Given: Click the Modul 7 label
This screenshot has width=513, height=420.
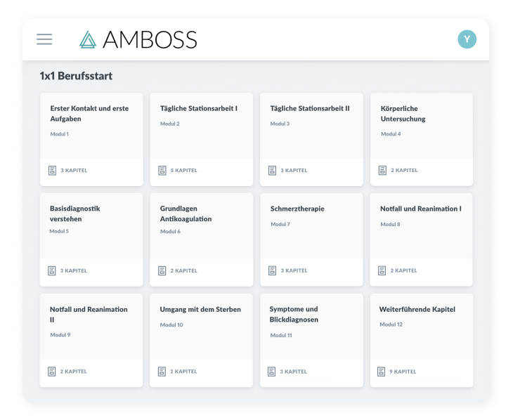Looking at the screenshot, I should tap(280, 224).
